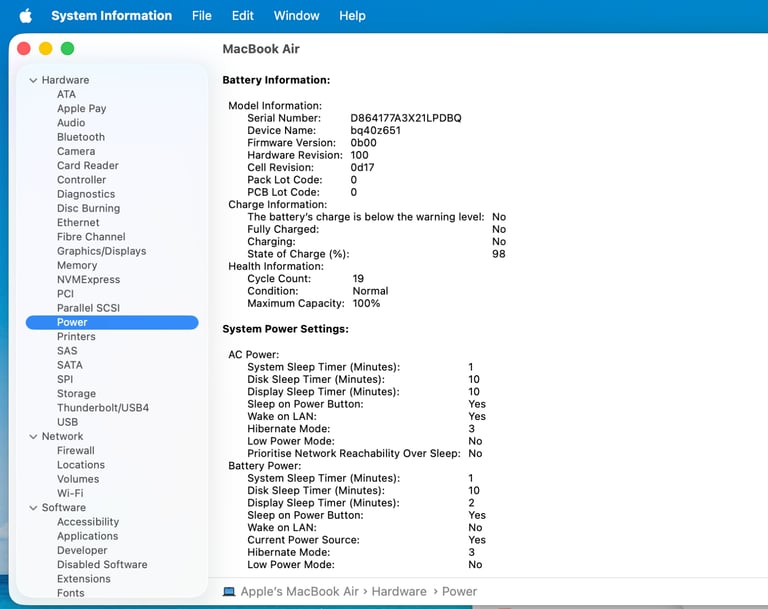Select Ethernet in the sidebar
This screenshot has height=609, width=768.
[x=78, y=222]
